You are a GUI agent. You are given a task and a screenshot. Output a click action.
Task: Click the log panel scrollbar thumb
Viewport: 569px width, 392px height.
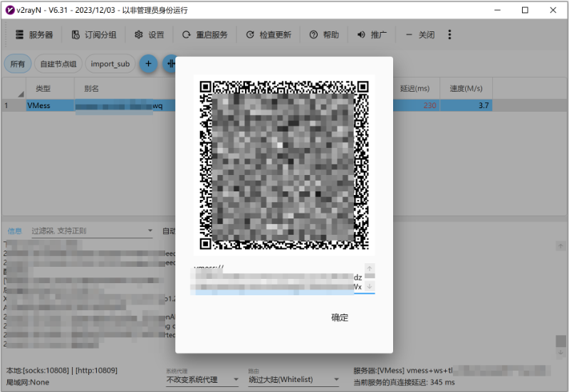[x=560, y=341]
